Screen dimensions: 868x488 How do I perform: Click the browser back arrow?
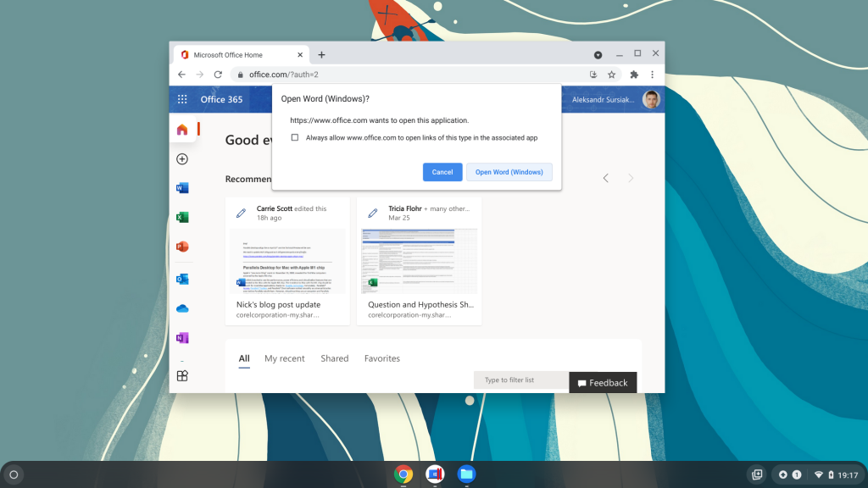click(181, 75)
